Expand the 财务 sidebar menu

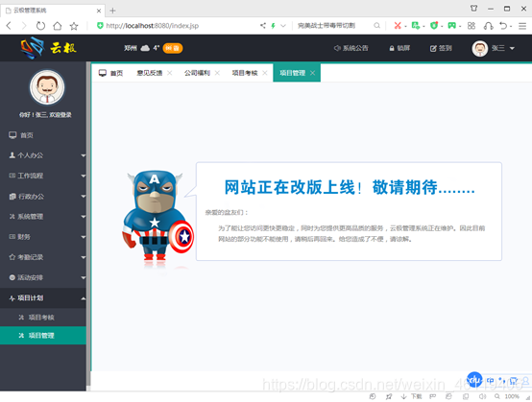43,237
